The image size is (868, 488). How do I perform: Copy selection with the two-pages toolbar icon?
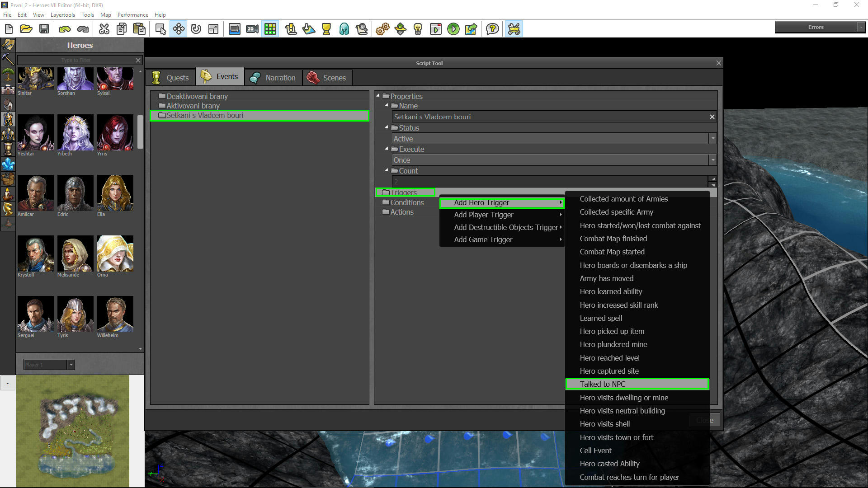pos(122,29)
